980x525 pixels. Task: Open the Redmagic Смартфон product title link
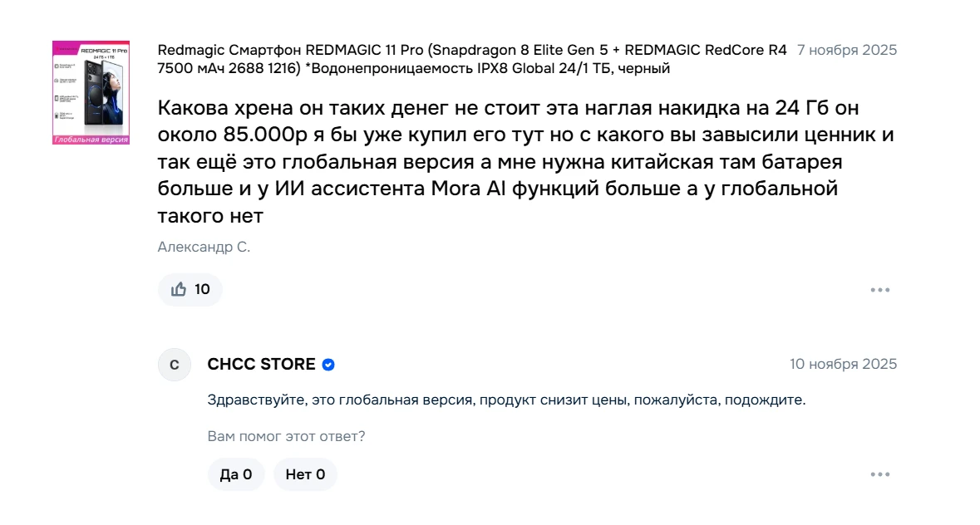coord(471,50)
